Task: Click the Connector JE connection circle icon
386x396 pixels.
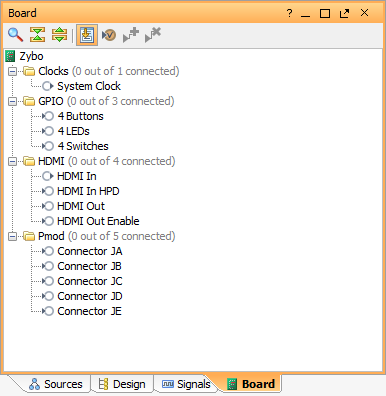Action: tap(48, 311)
